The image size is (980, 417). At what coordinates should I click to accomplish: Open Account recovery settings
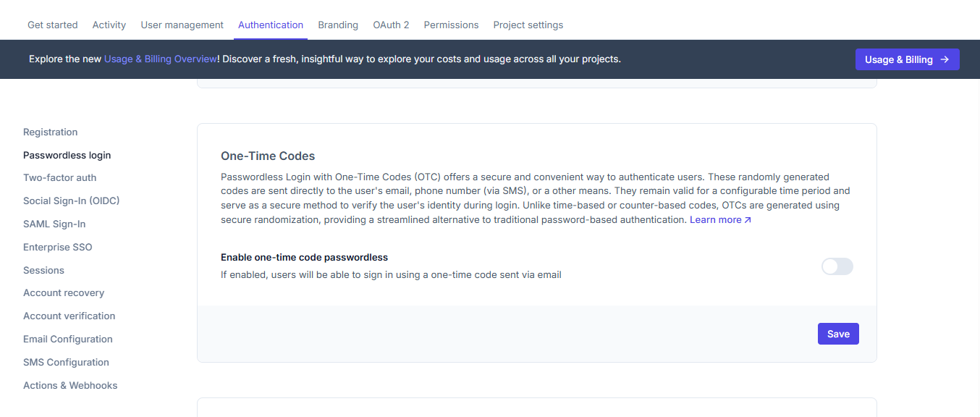click(64, 292)
